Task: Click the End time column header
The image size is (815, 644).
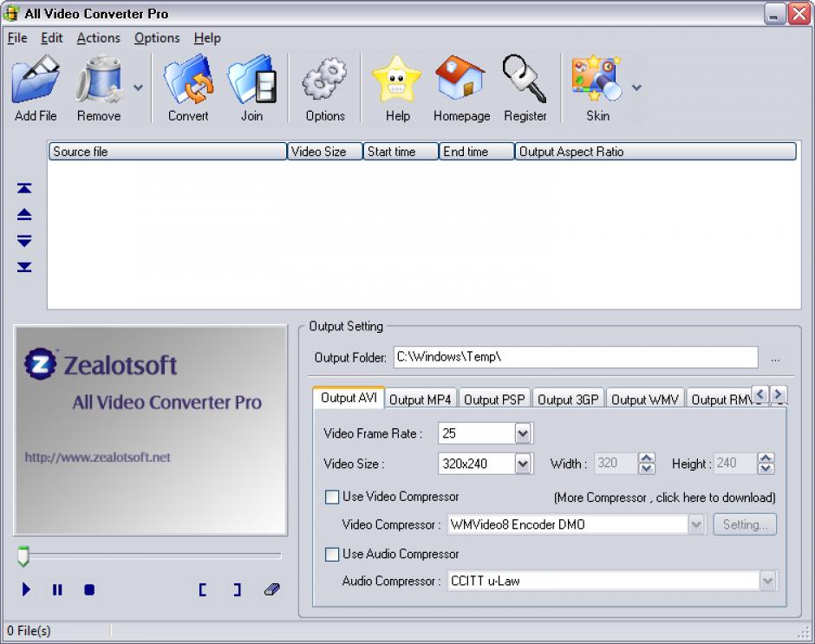Action: (x=477, y=152)
